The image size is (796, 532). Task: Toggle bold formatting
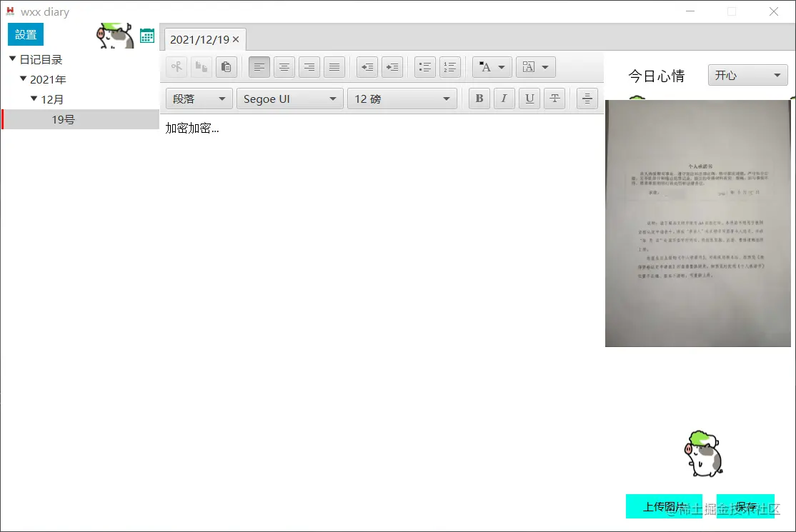tap(479, 99)
